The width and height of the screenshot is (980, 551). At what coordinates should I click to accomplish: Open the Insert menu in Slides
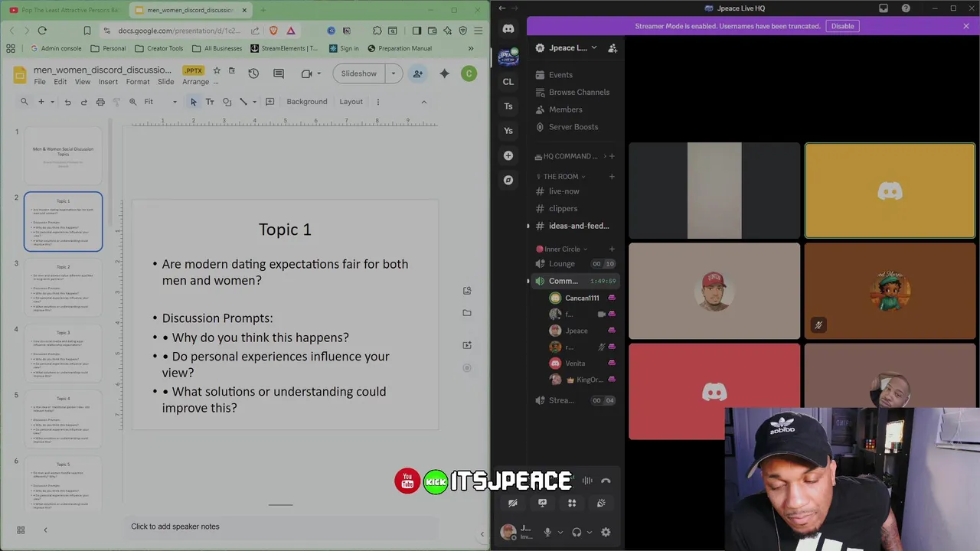click(x=108, y=82)
